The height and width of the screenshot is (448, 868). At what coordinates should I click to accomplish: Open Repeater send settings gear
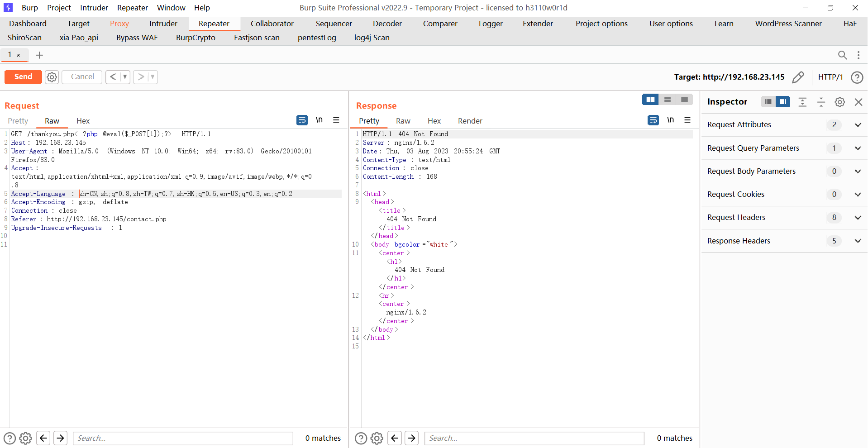[x=52, y=77]
